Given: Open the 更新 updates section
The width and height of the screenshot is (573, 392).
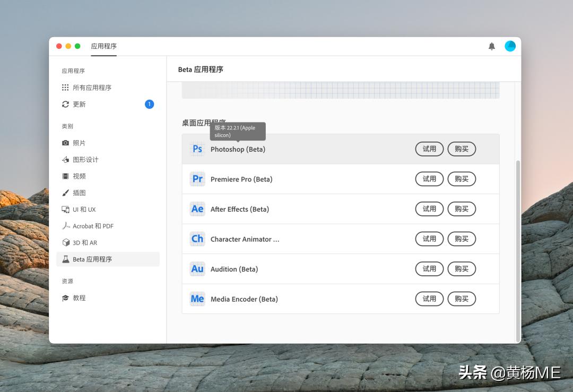Looking at the screenshot, I should [79, 104].
